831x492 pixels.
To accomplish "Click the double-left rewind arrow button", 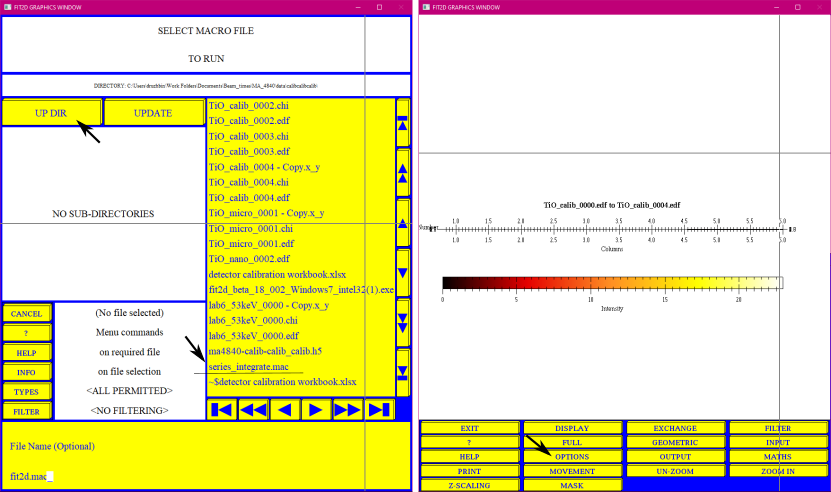I will 253,410.
